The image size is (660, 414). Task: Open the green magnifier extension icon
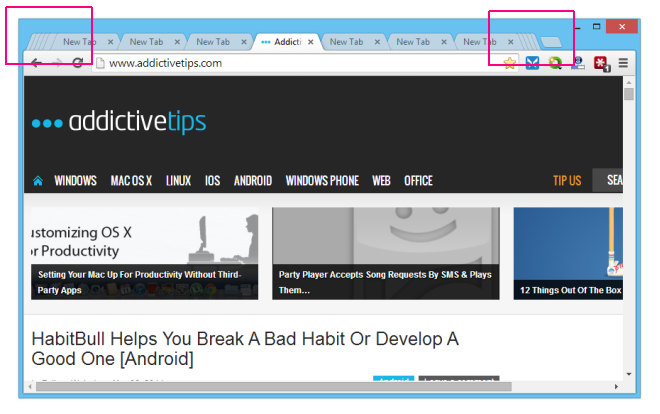click(555, 63)
